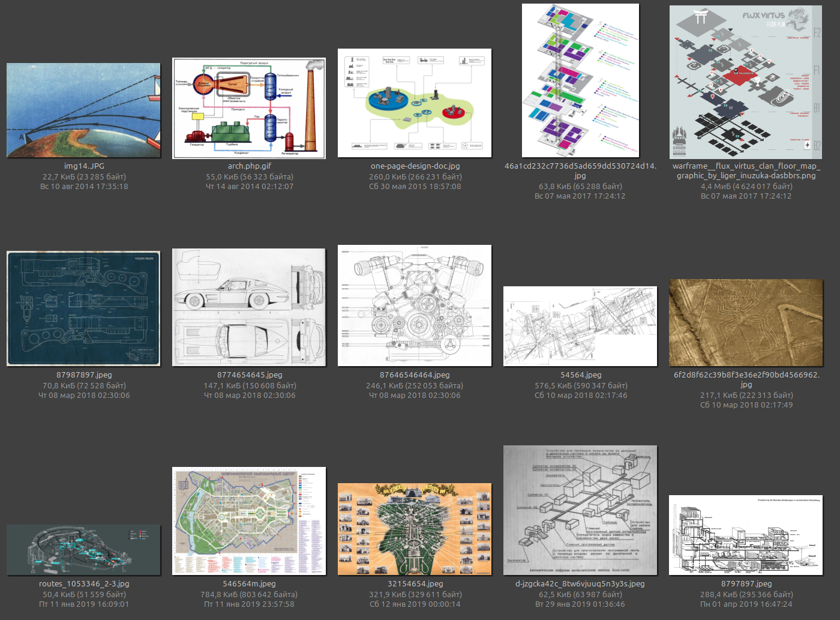This screenshot has height=620, width=840.
Task: Click the date 'Пт 11 янв 2019 23:57:58'
Action: click(249, 604)
